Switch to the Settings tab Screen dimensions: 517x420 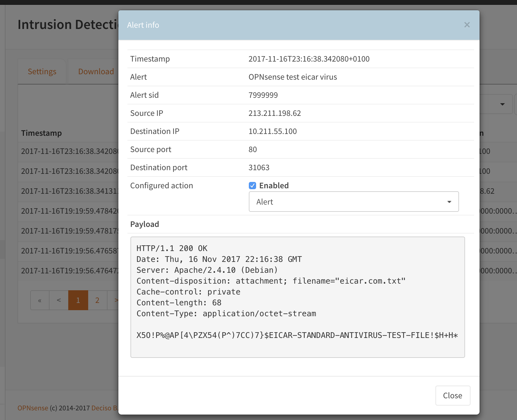pos(42,71)
